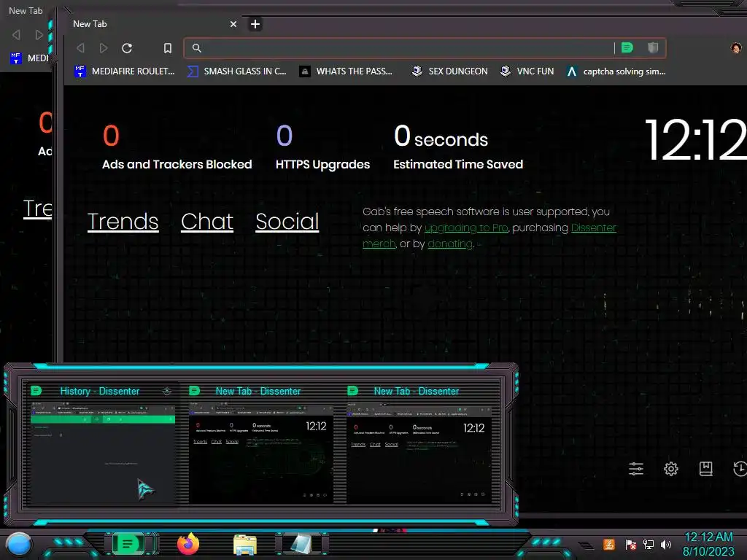This screenshot has width=747, height=560.
Task: Open the bookmarks book icon on new tab page
Action: (x=705, y=469)
